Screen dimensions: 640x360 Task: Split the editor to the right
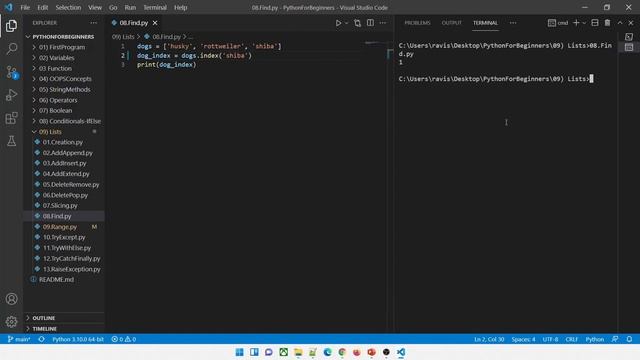(370, 23)
